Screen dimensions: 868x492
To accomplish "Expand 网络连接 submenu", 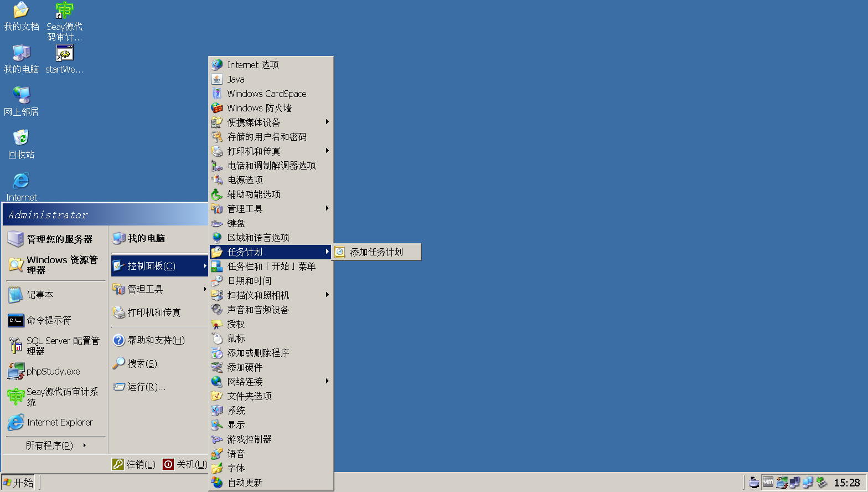I will pos(271,382).
